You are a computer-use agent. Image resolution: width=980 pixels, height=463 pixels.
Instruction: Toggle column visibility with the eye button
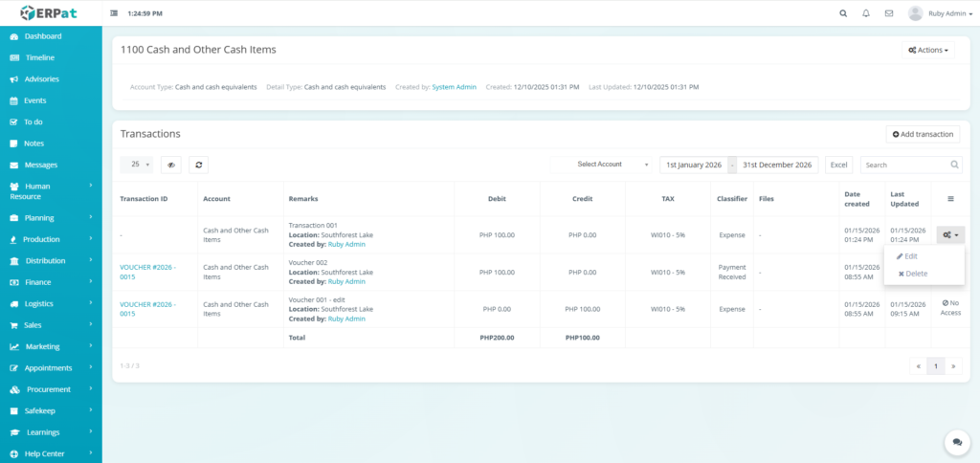click(x=171, y=165)
